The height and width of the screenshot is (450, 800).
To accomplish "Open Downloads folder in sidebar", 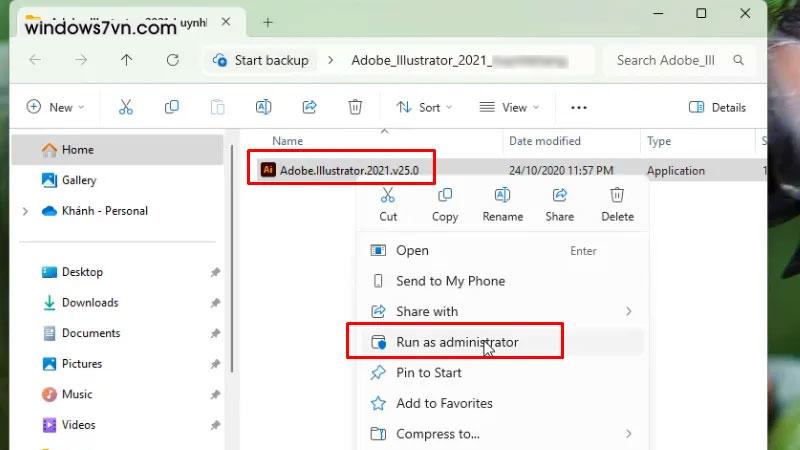I will tap(90, 303).
